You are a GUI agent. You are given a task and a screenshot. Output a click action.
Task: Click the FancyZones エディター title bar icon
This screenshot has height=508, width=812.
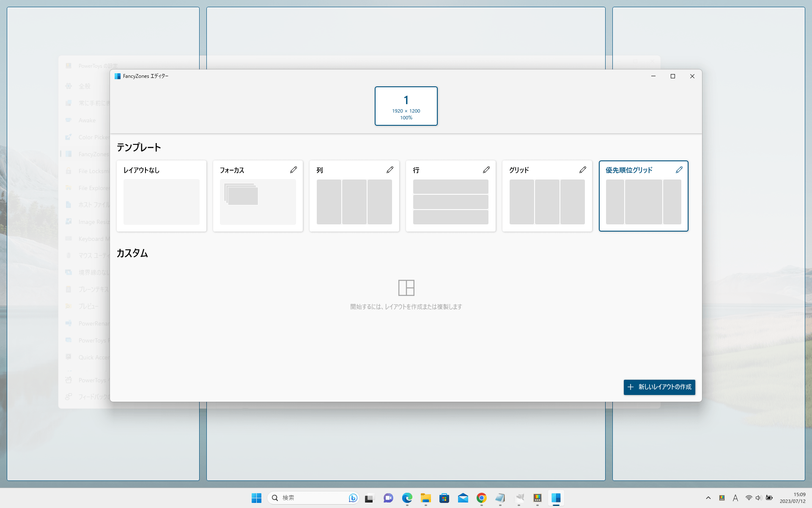tap(118, 76)
